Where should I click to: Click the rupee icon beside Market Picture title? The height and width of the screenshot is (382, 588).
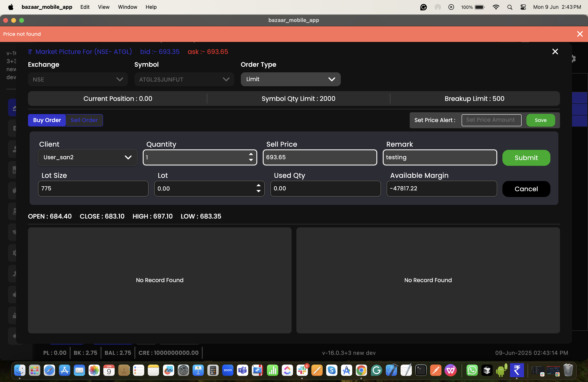click(30, 52)
